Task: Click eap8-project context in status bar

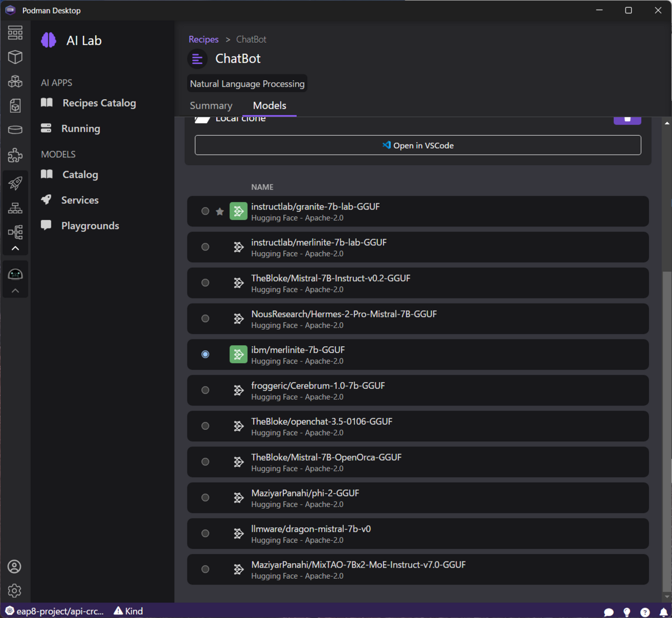Action: pyautogui.click(x=55, y=611)
